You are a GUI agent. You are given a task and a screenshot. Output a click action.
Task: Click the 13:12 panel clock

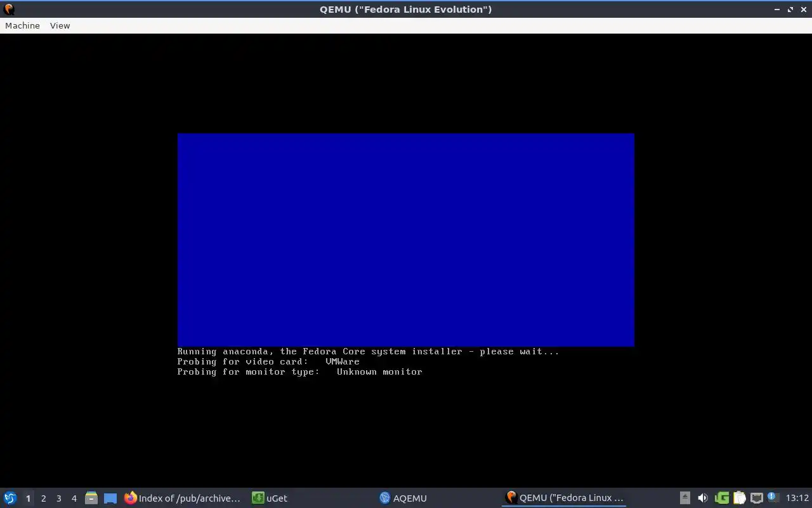click(x=797, y=498)
